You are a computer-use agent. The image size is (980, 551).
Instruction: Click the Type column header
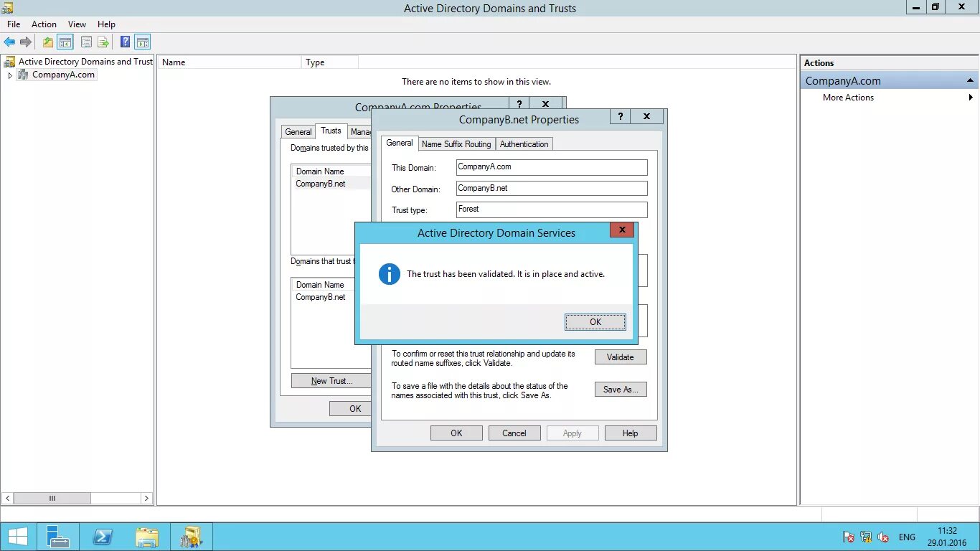(330, 62)
